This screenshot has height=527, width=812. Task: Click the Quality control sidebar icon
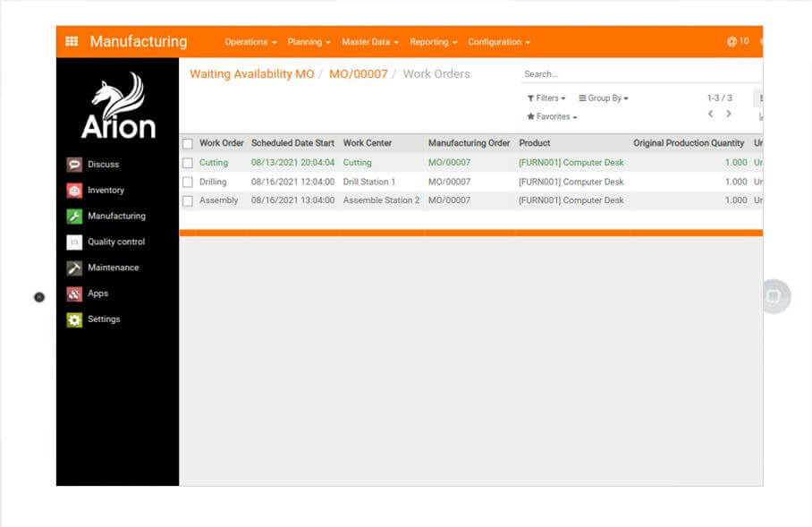click(74, 242)
